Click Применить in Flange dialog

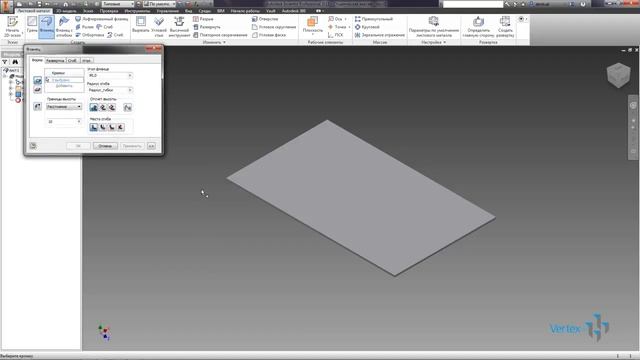[x=132, y=146]
